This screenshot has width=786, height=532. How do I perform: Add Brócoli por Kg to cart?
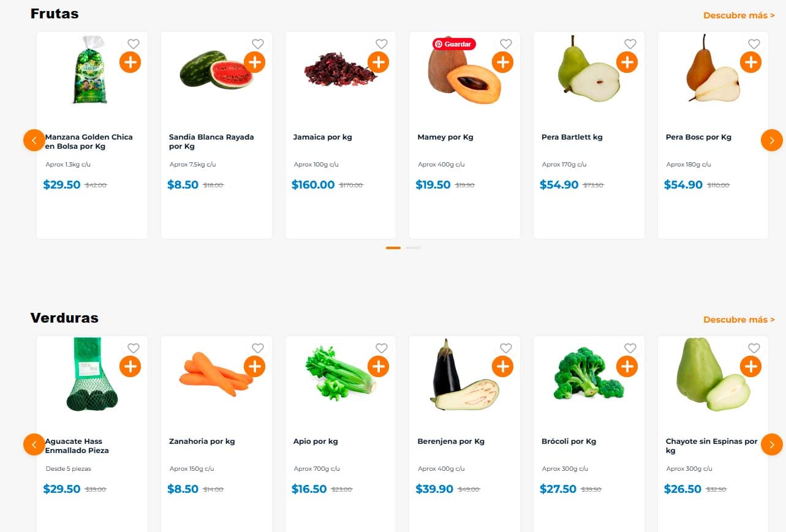coord(627,366)
